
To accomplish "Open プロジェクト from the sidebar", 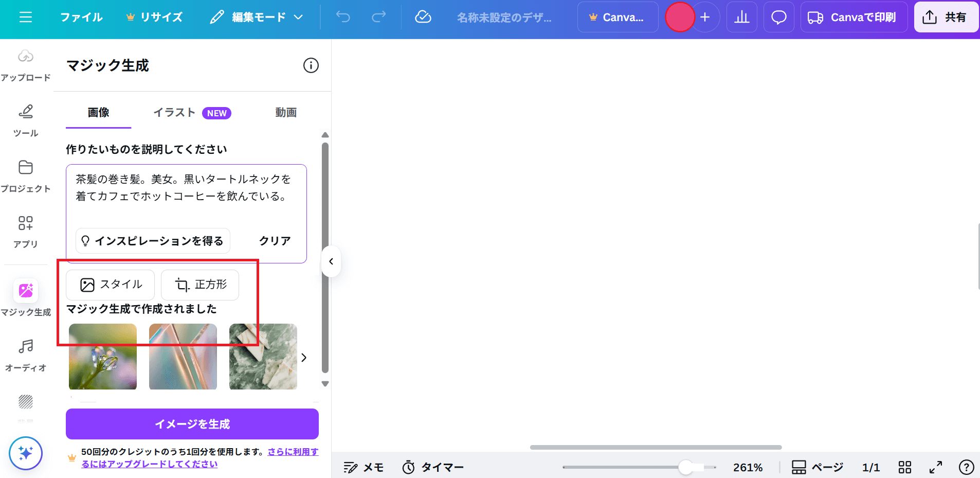I will (25, 175).
